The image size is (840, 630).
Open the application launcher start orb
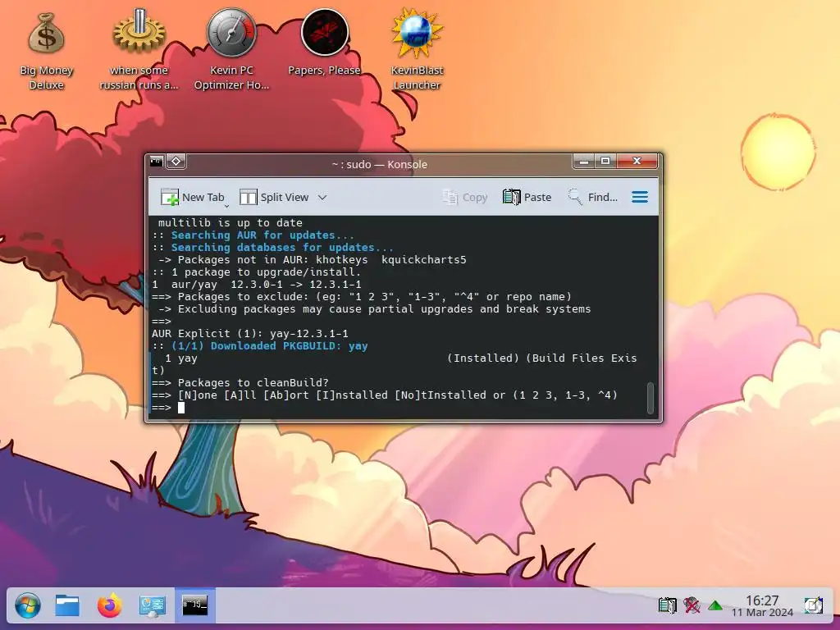pyautogui.click(x=27, y=606)
